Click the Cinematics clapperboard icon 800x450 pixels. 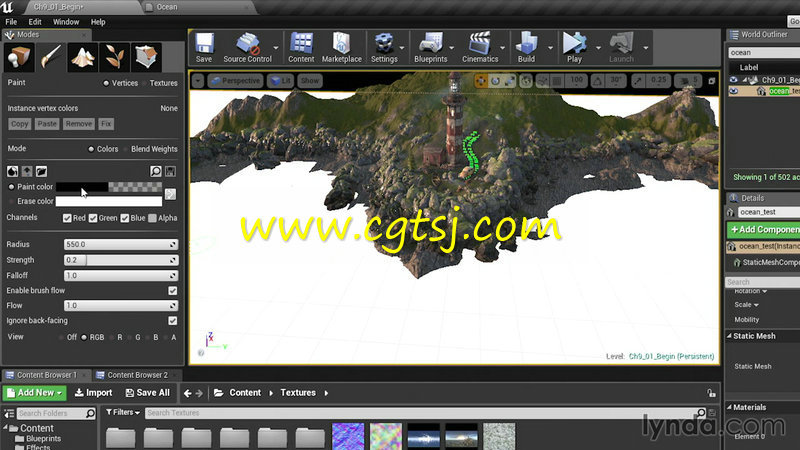[x=480, y=47]
